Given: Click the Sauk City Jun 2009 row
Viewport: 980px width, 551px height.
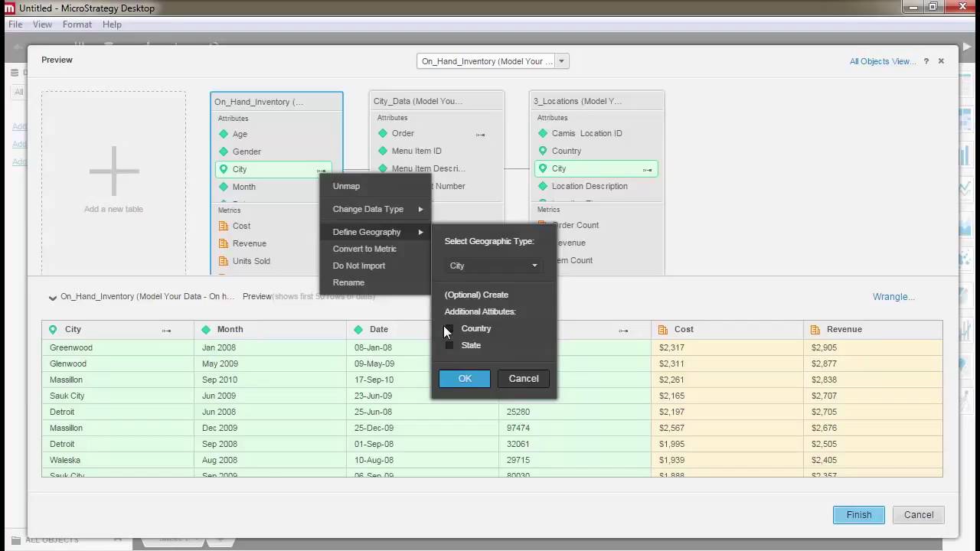Looking at the screenshot, I should coord(492,396).
